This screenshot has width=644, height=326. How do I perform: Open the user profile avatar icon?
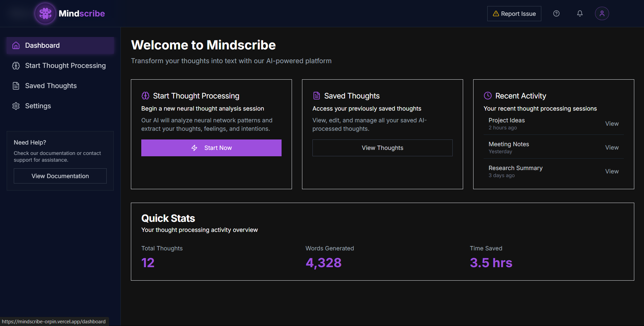[602, 13]
